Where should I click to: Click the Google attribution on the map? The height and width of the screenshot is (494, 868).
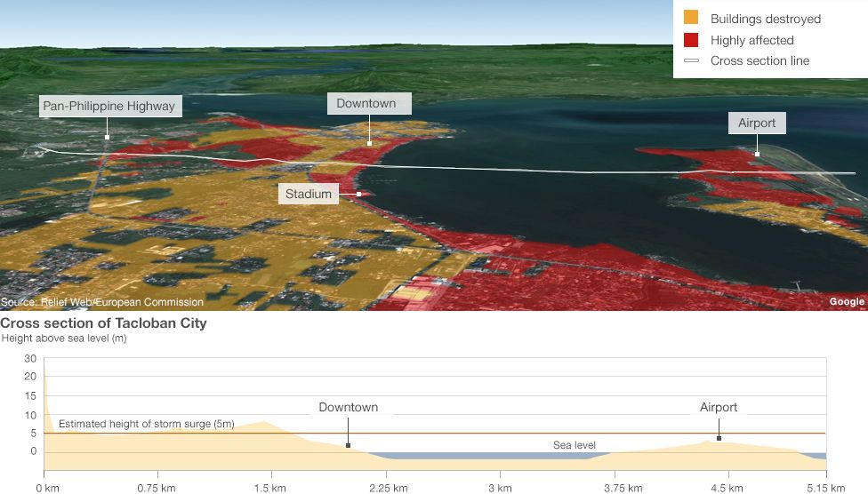847,301
